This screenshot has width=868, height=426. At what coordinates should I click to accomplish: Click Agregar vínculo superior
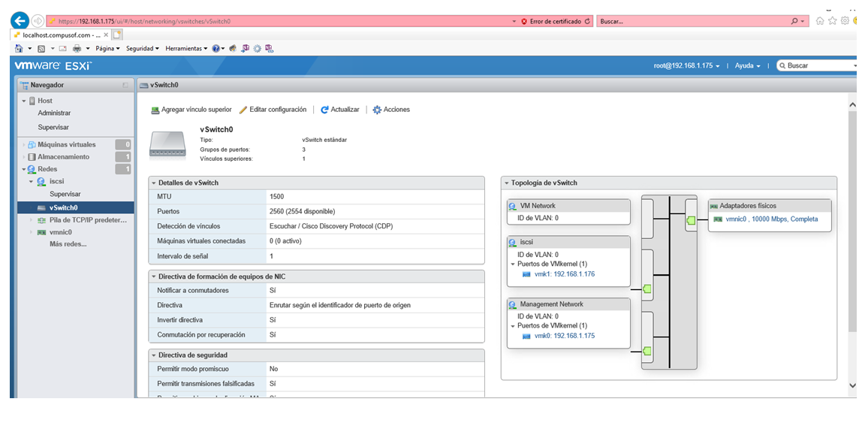[x=191, y=110]
